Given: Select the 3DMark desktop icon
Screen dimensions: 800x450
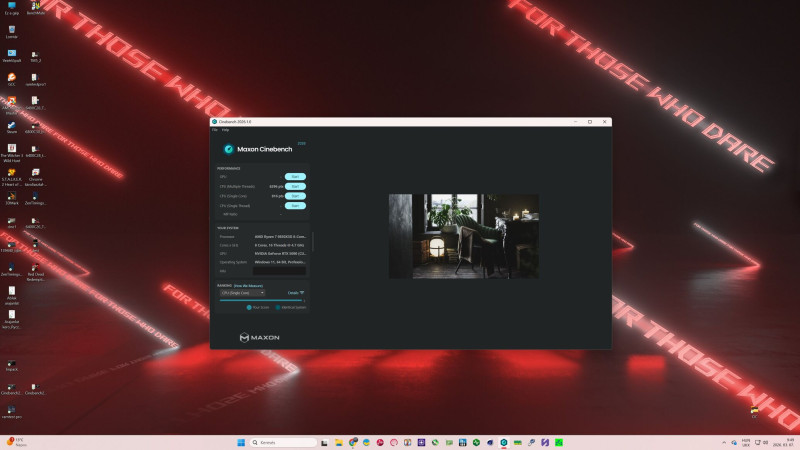Looking at the screenshot, I should coord(11,198).
